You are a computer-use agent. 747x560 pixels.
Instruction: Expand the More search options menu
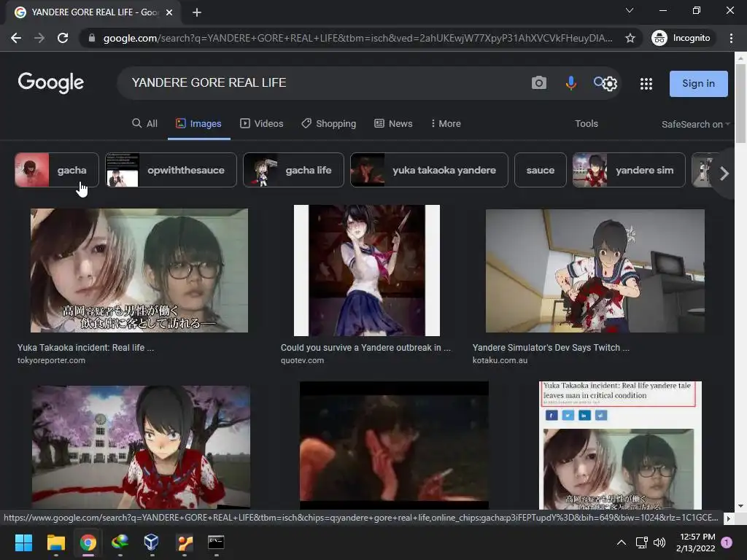pos(446,124)
